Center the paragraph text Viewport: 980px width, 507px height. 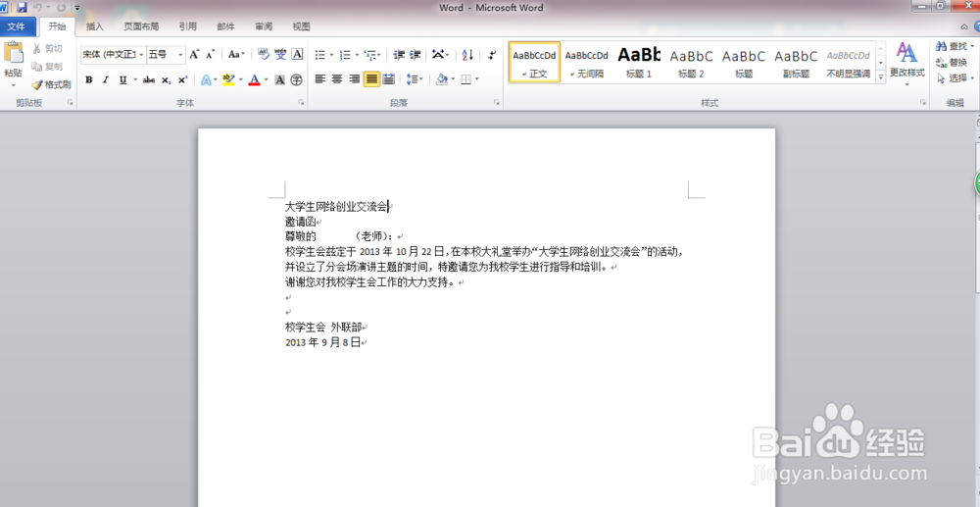(x=337, y=79)
